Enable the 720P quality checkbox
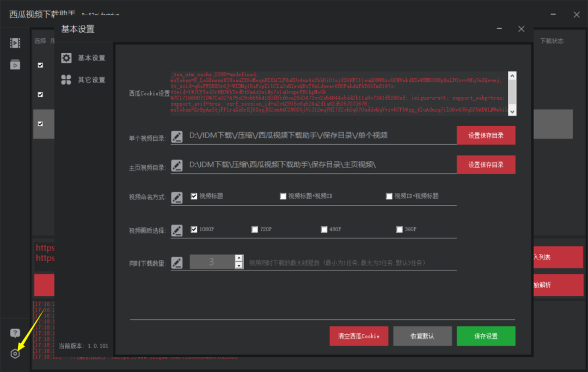This screenshot has height=372, width=588. point(255,230)
